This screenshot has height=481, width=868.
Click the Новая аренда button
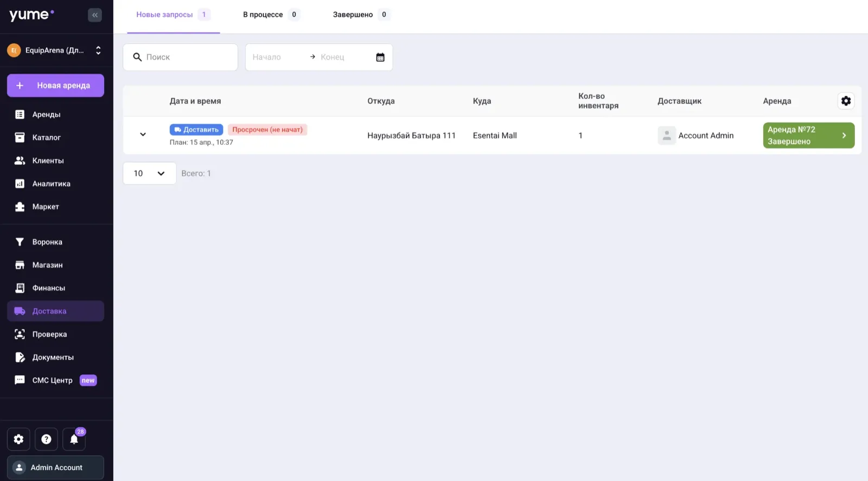55,86
